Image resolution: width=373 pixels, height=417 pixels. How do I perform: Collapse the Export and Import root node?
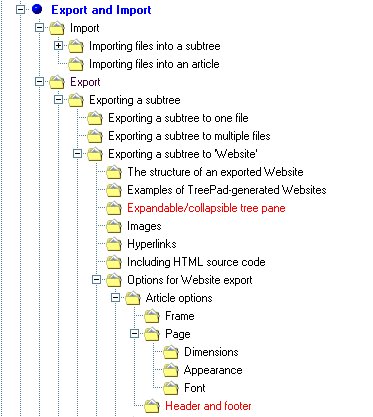21,9
